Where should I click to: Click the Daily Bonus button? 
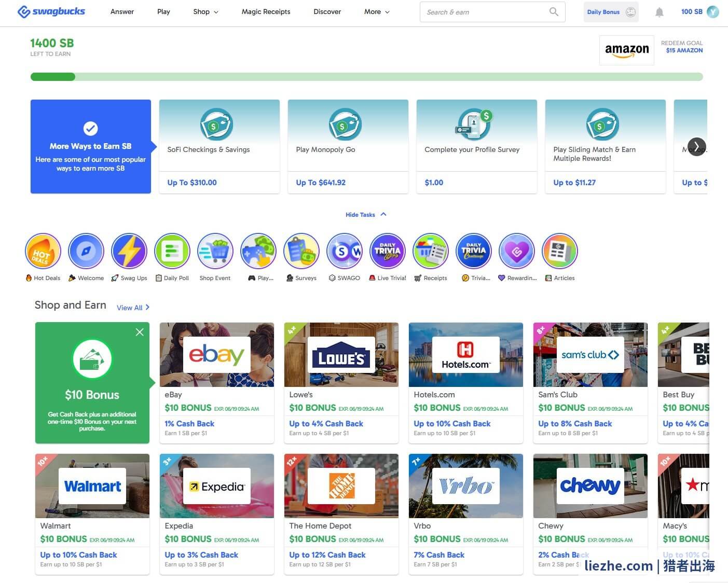[x=611, y=12]
